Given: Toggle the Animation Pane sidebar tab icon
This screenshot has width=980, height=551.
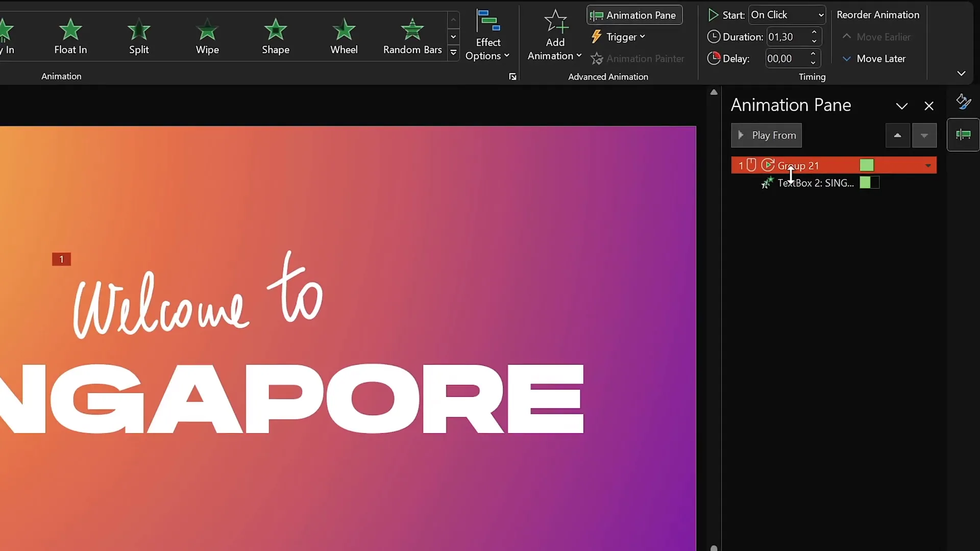Looking at the screenshot, I should 963,135.
